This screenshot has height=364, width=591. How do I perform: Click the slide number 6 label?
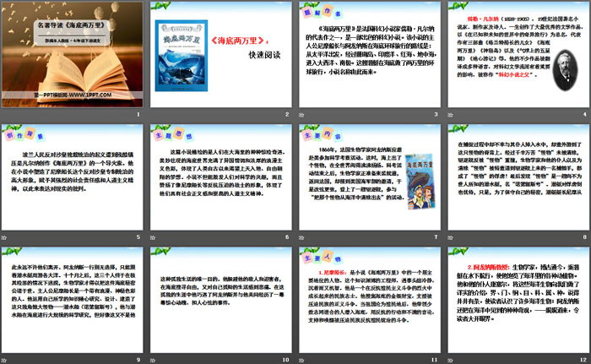[287, 236]
